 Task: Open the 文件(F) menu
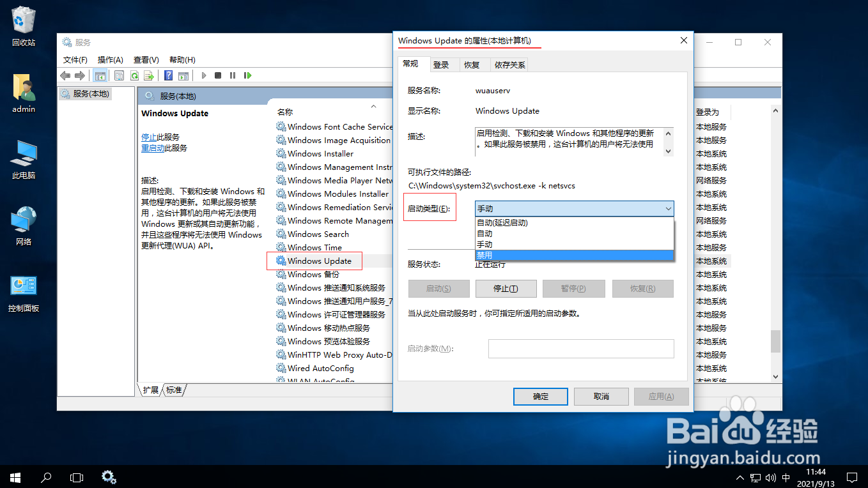click(x=75, y=59)
